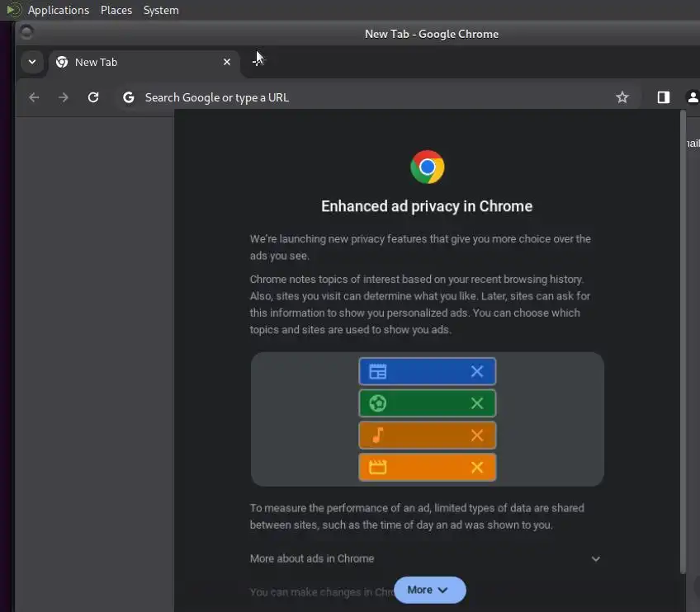This screenshot has height=612, width=700.
Task: Close the New Tab tab
Action: [227, 62]
